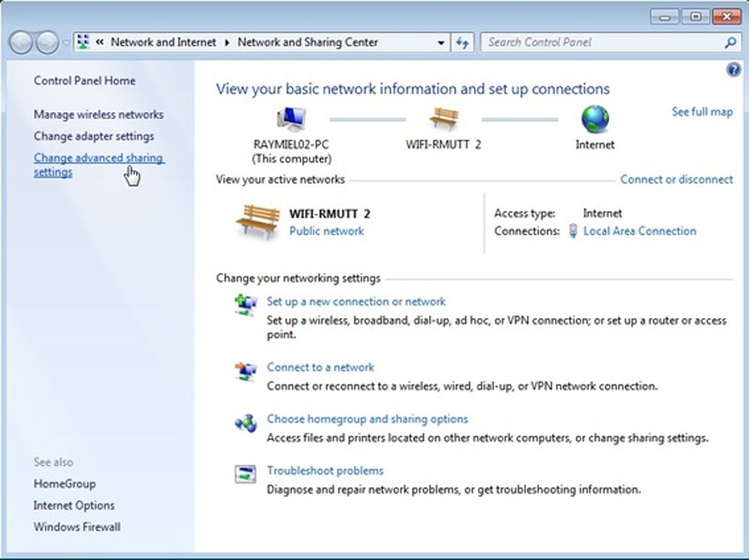This screenshot has width=749, height=560.
Task: Click the Control Panel icon in address bar
Action: [83, 42]
